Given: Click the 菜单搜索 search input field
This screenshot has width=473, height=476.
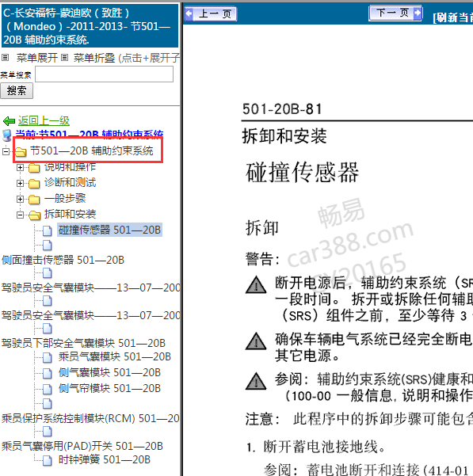Looking at the screenshot, I should [x=104, y=74].
